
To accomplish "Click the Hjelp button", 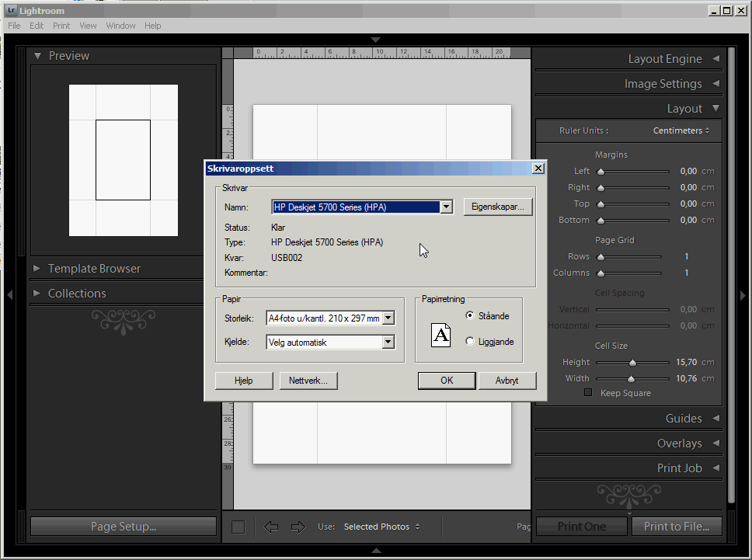I will [244, 381].
